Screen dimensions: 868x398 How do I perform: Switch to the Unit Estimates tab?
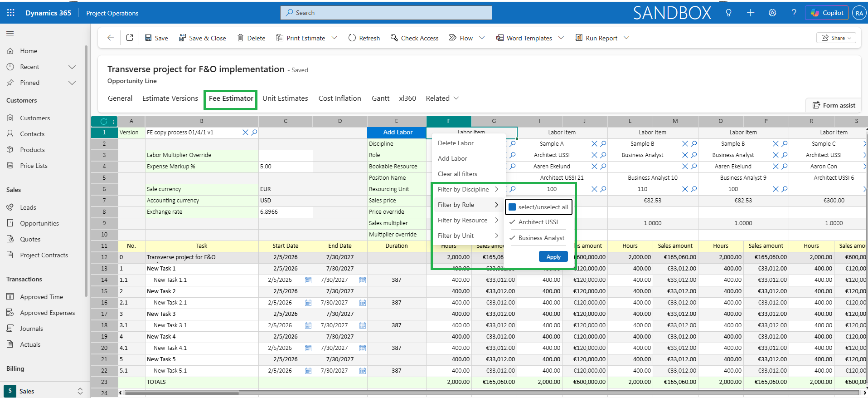pos(285,98)
